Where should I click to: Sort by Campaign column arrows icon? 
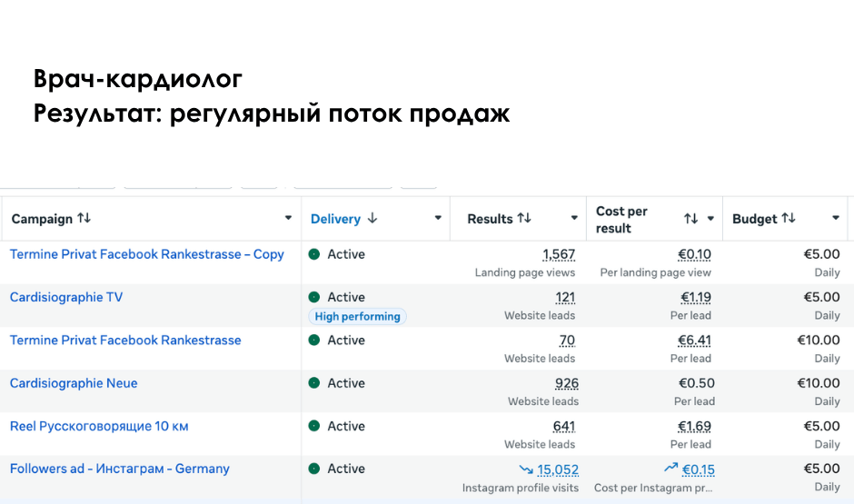[x=84, y=218]
